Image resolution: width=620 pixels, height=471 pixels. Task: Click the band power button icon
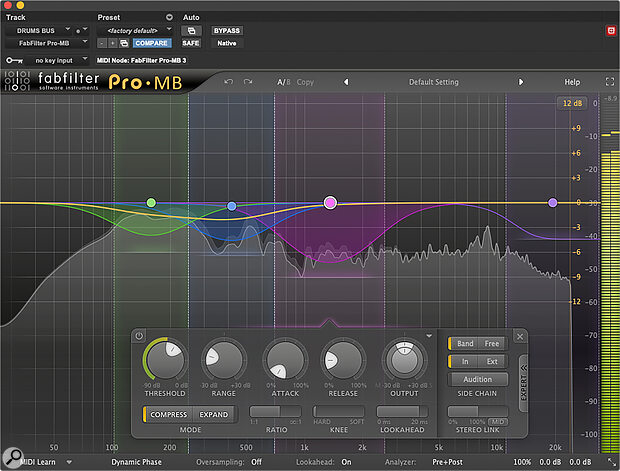tap(139, 336)
